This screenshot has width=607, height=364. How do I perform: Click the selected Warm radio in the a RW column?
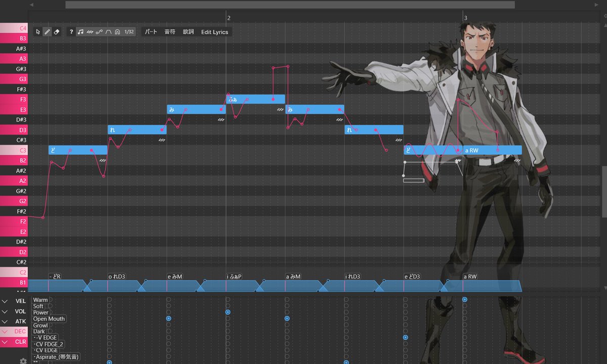[464, 300]
